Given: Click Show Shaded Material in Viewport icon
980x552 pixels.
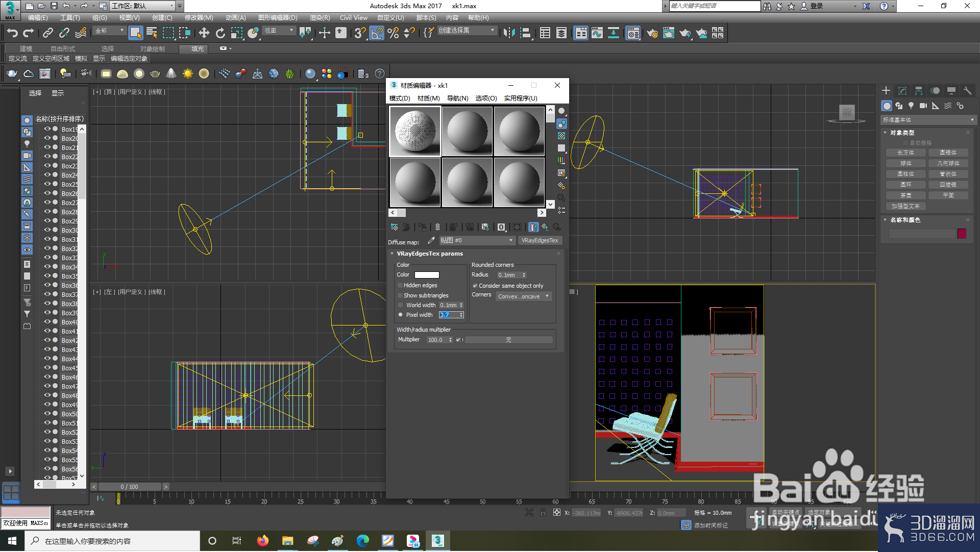Looking at the screenshot, I should 517,227.
